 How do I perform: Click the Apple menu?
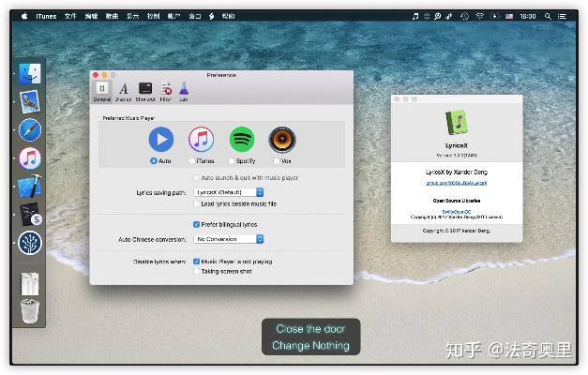[23, 16]
